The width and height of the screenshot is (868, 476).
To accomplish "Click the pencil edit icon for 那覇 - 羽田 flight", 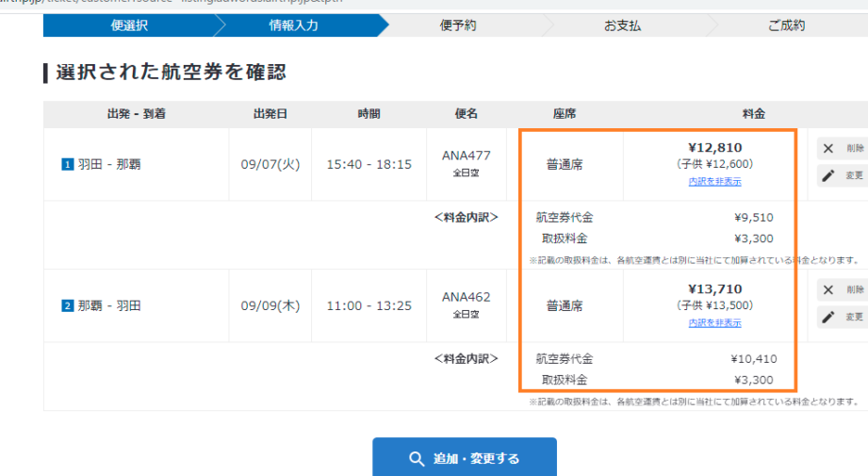I will [x=828, y=317].
